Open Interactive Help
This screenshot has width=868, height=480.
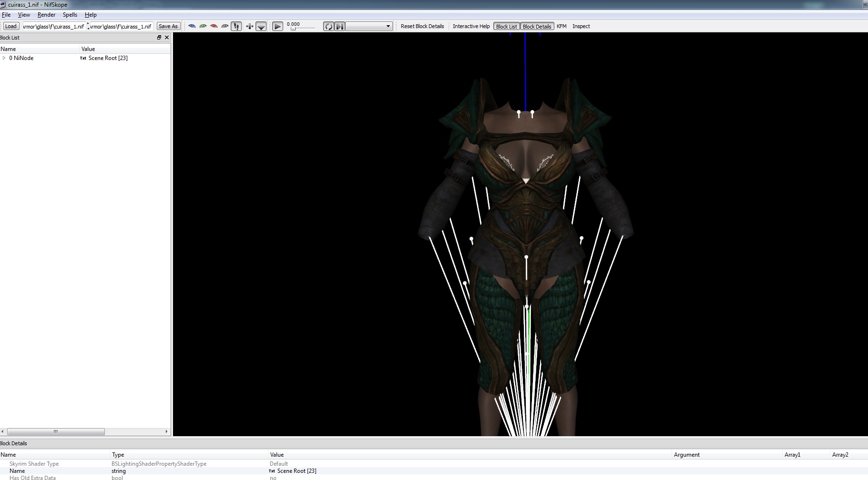(471, 26)
